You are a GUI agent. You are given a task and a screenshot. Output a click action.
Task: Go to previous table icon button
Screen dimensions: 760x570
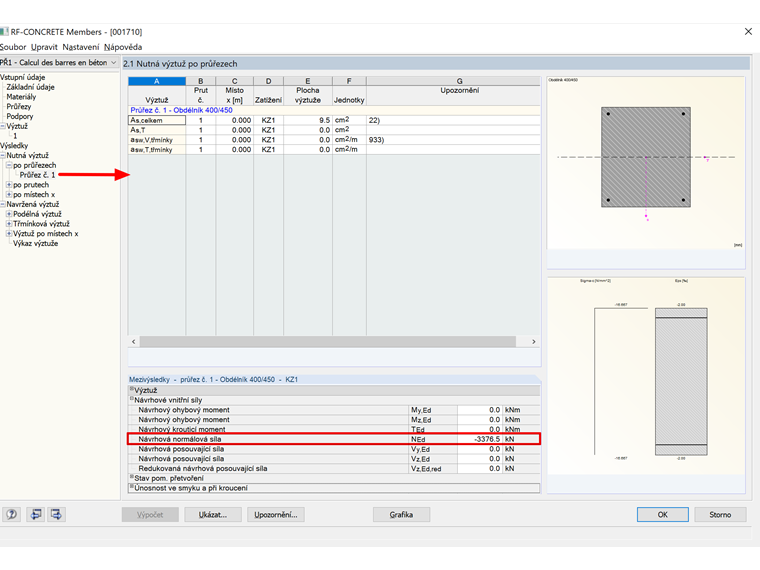click(x=36, y=514)
